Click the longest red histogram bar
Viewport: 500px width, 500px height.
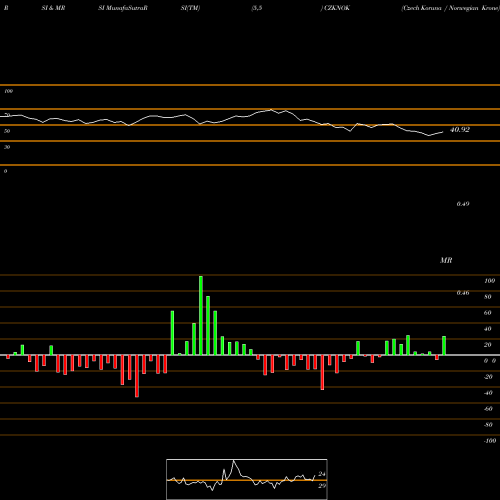(137, 376)
